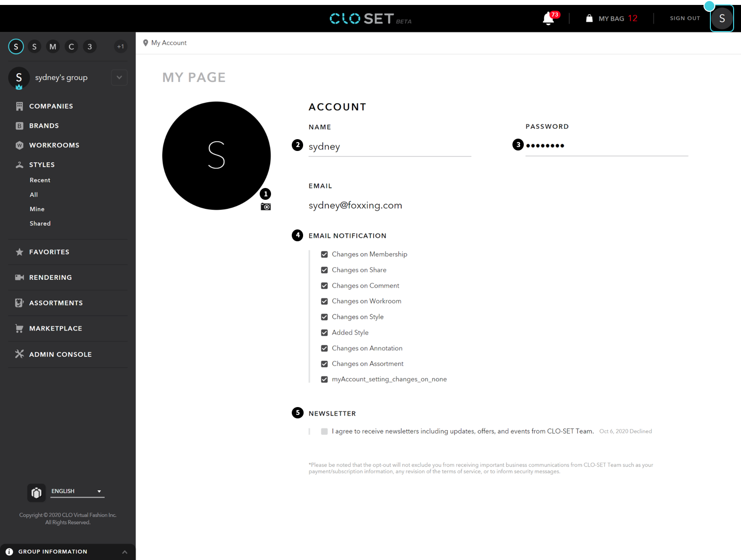The height and width of the screenshot is (560, 741).
Task: Open Rendering in sidebar
Action: 50,277
